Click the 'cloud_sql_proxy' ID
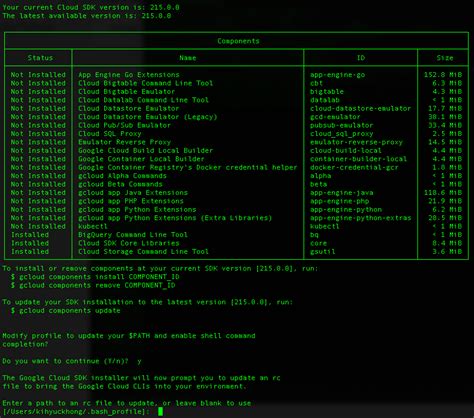Image resolution: width=474 pixels, height=418 pixels. coord(341,133)
